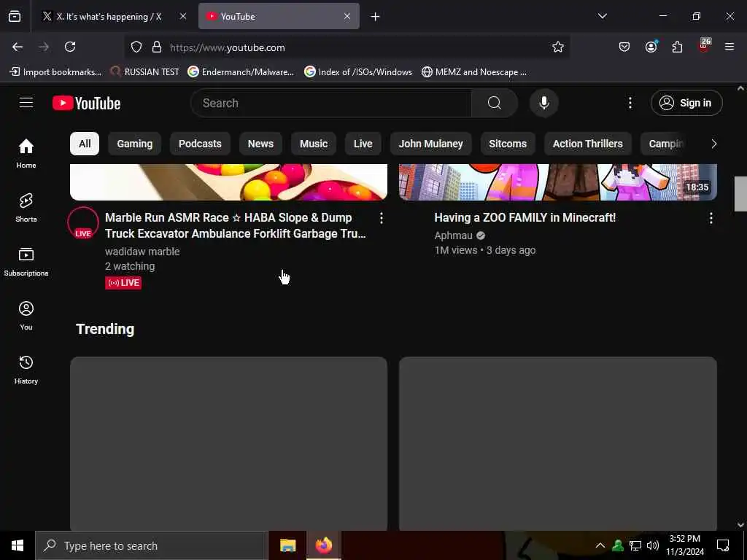Open Endermanch/Malware bookmark
The width and height of the screenshot is (747, 560).
pos(241,72)
